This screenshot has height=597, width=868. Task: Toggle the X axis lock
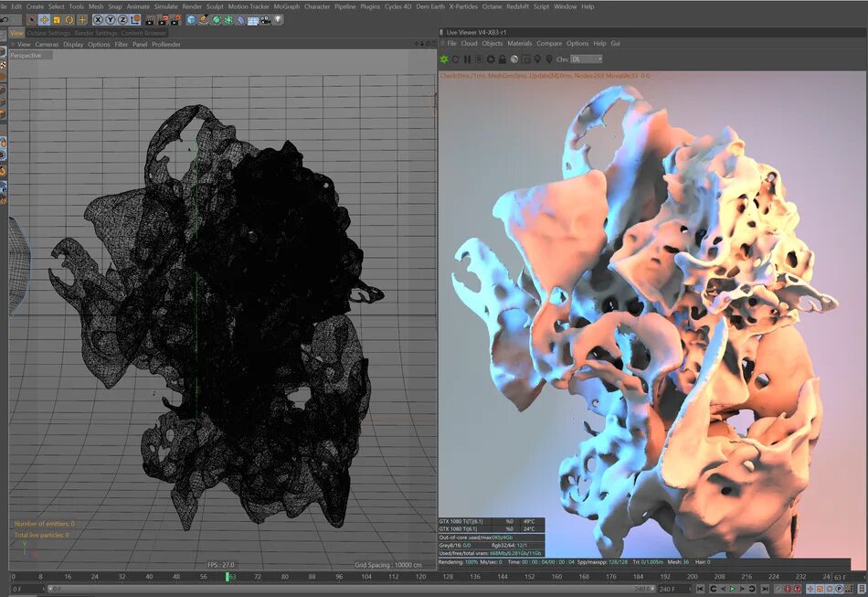(x=98, y=19)
